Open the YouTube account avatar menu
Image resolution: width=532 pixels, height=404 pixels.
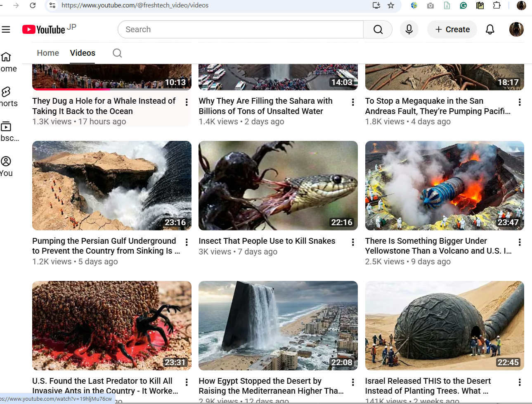516,29
